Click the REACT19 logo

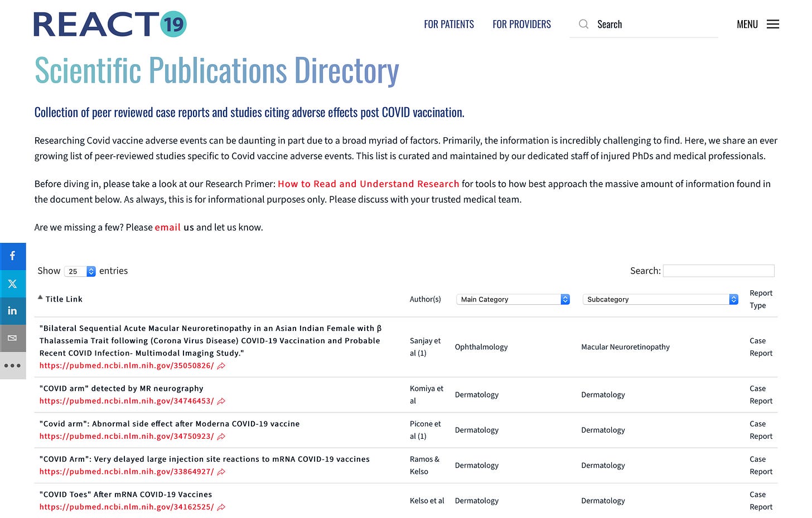point(110,24)
